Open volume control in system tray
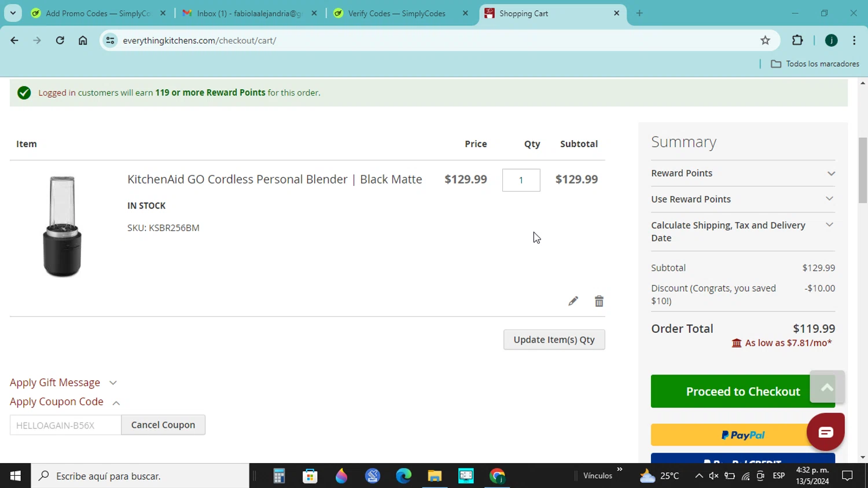 [x=713, y=476]
